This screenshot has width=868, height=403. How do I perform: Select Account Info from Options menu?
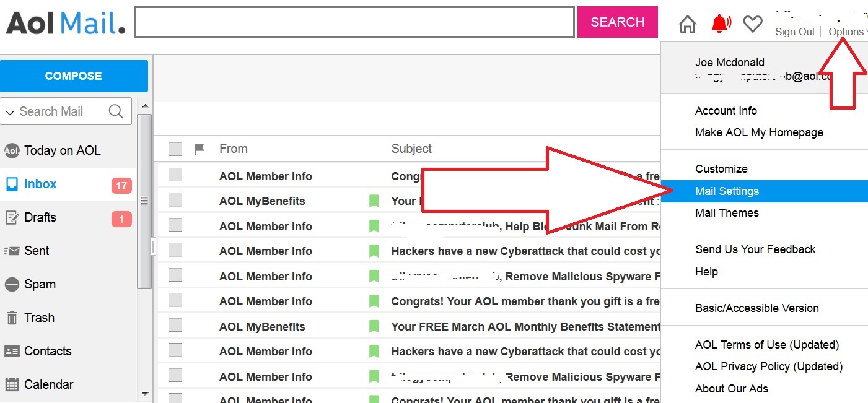pyautogui.click(x=726, y=111)
